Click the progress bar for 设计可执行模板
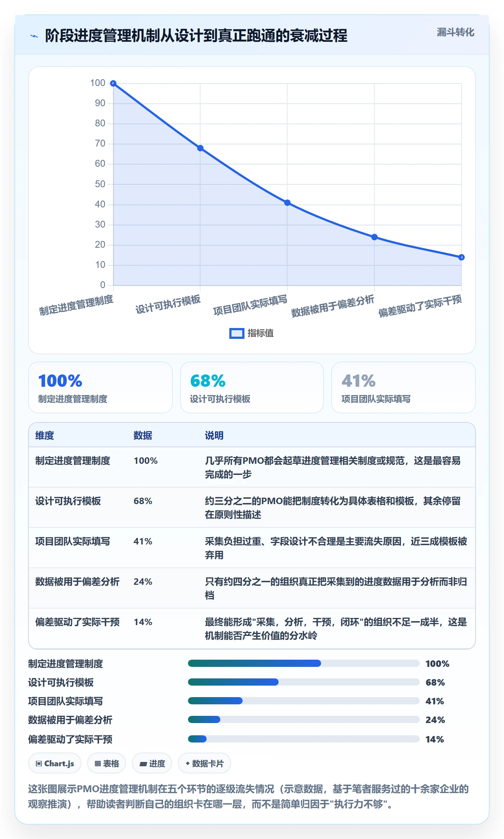 (x=304, y=682)
